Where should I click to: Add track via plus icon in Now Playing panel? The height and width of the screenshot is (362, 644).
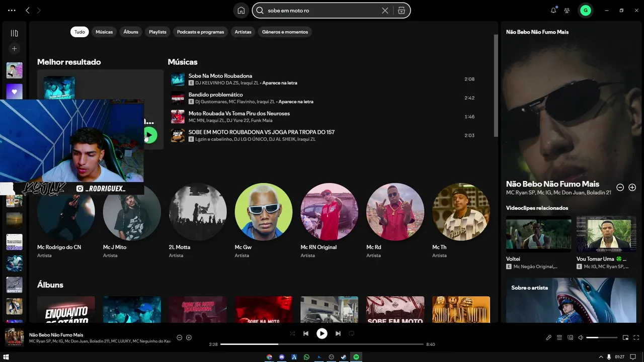(x=632, y=188)
